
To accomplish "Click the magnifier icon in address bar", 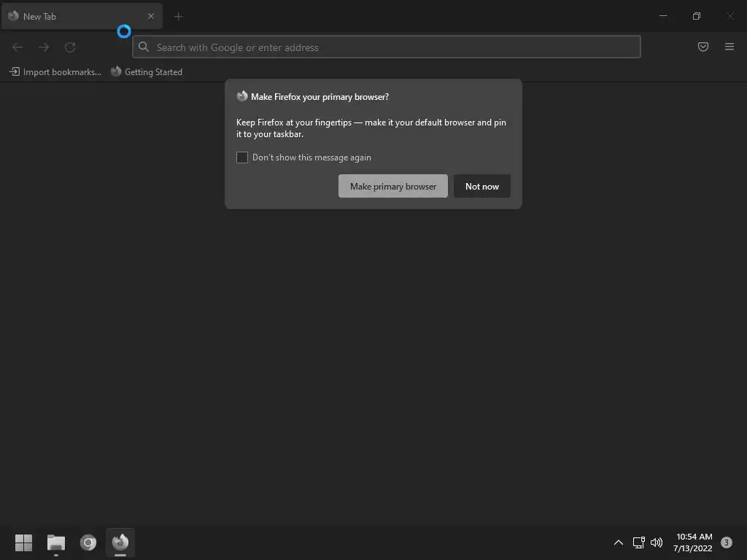I will tap(144, 47).
